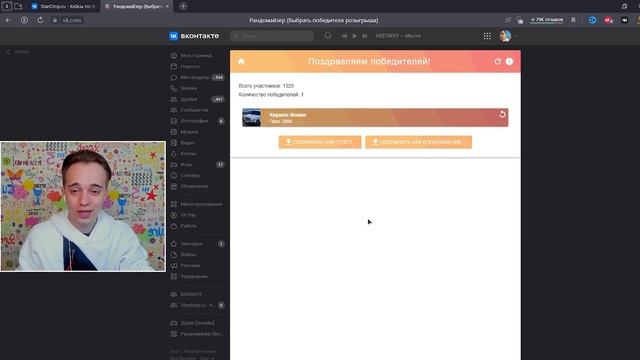Viewport: 640px width, 360px height.
Task: Focus the VK search field
Action: pos(272,36)
